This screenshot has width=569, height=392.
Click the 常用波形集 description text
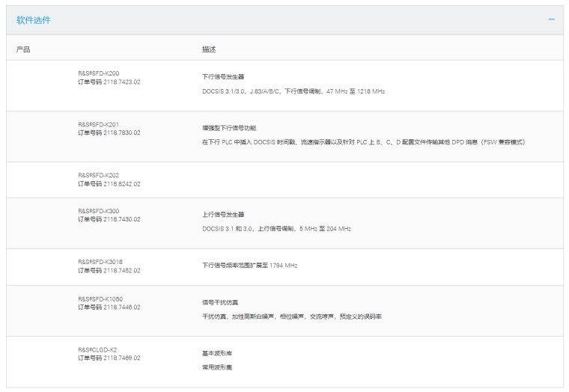pyautogui.click(x=216, y=367)
